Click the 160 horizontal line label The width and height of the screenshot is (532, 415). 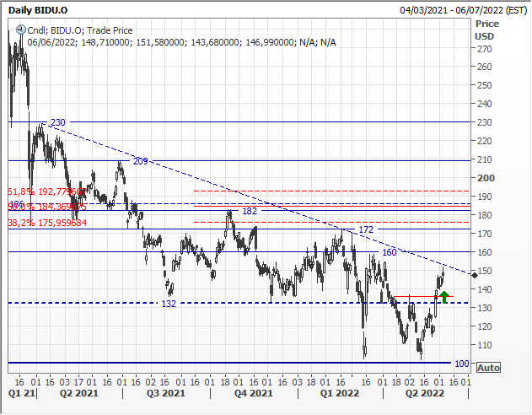click(389, 252)
